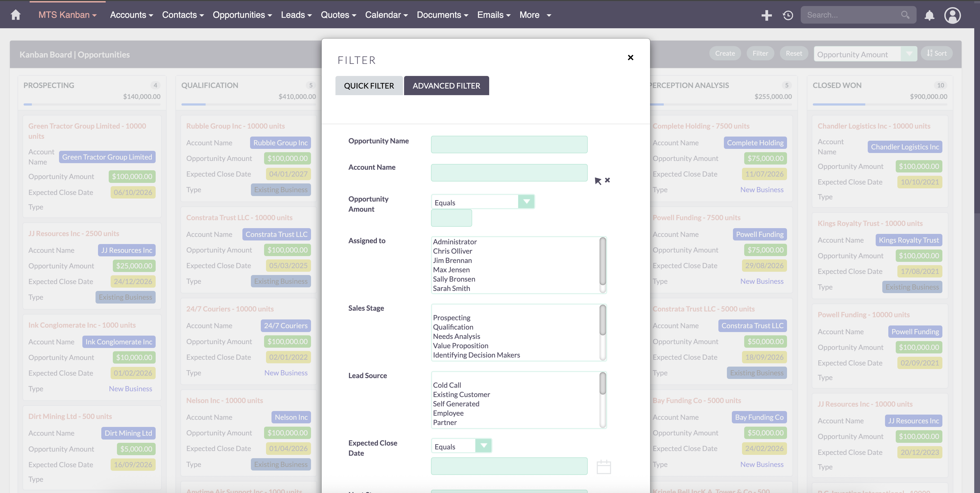Click the search magnifier icon
The height and width of the screenshot is (493, 980).
(x=905, y=15)
